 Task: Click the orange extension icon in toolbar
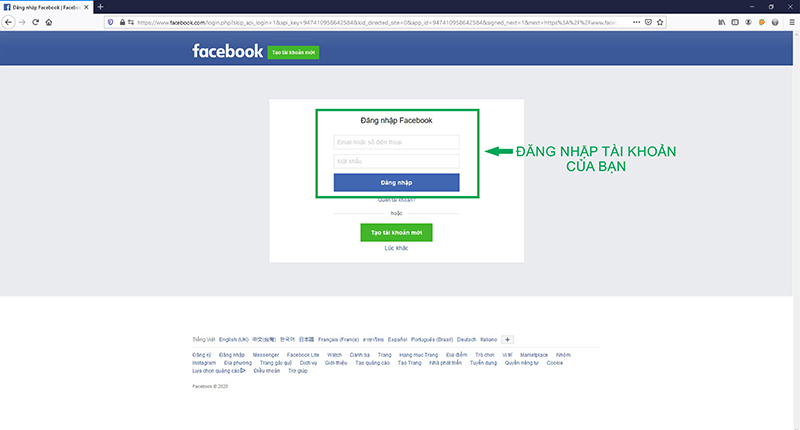click(x=762, y=22)
